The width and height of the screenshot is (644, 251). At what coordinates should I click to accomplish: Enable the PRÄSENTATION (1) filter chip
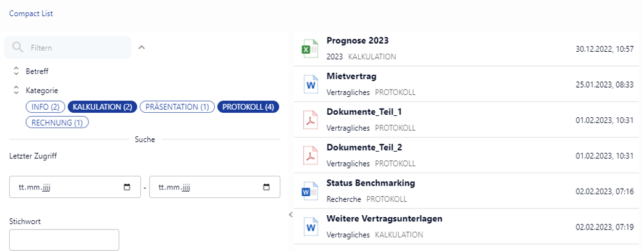[x=177, y=107]
